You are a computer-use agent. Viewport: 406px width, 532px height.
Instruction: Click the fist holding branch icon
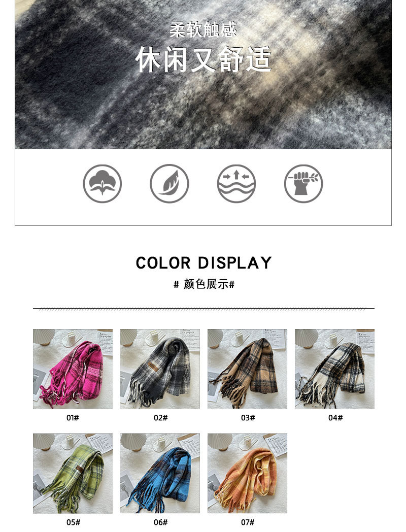point(303,184)
